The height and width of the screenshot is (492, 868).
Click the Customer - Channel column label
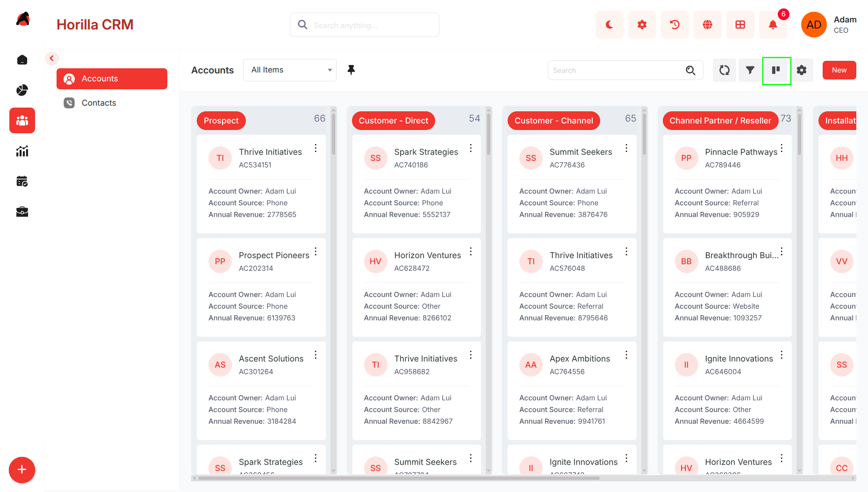pos(553,121)
